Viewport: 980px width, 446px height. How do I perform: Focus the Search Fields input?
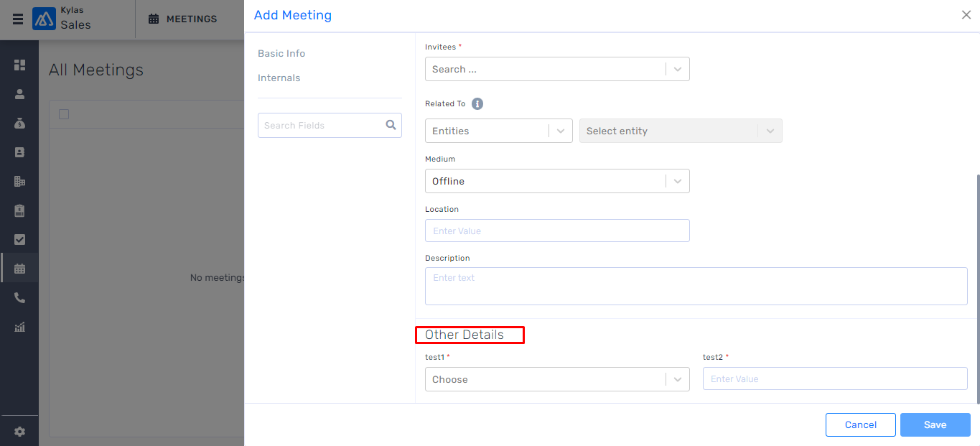(x=330, y=125)
